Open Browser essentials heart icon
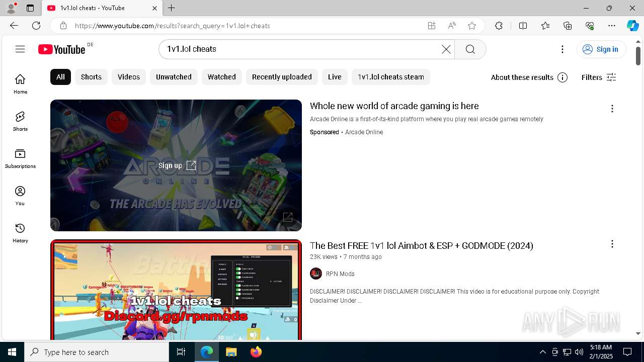The height and width of the screenshot is (362, 644). [x=590, y=26]
